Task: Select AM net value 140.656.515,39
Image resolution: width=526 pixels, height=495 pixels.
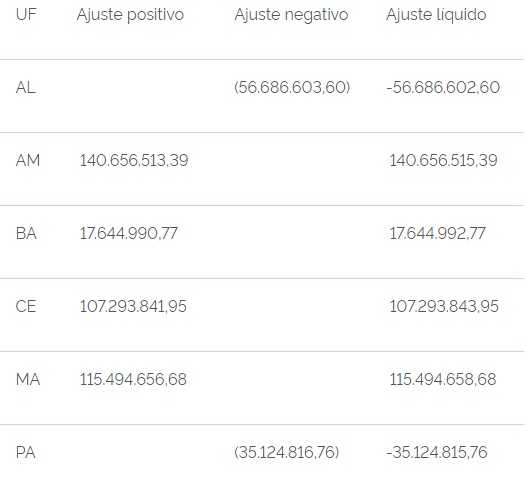Action: [x=443, y=160]
